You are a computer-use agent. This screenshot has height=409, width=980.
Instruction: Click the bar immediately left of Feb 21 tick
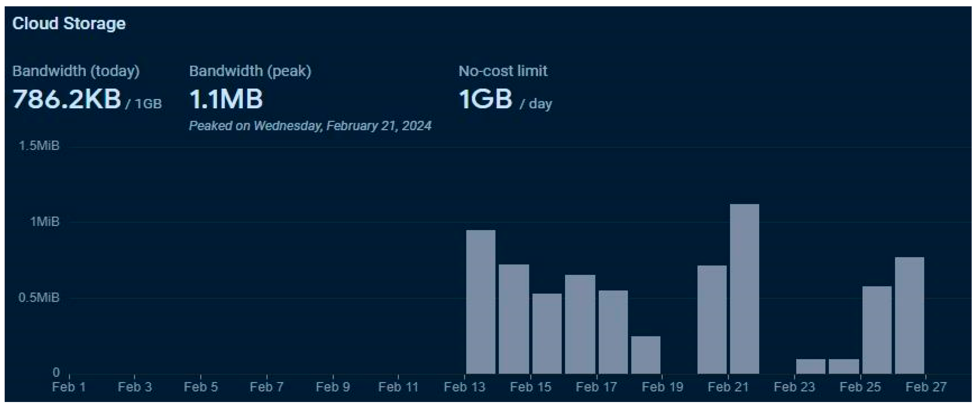point(712,320)
